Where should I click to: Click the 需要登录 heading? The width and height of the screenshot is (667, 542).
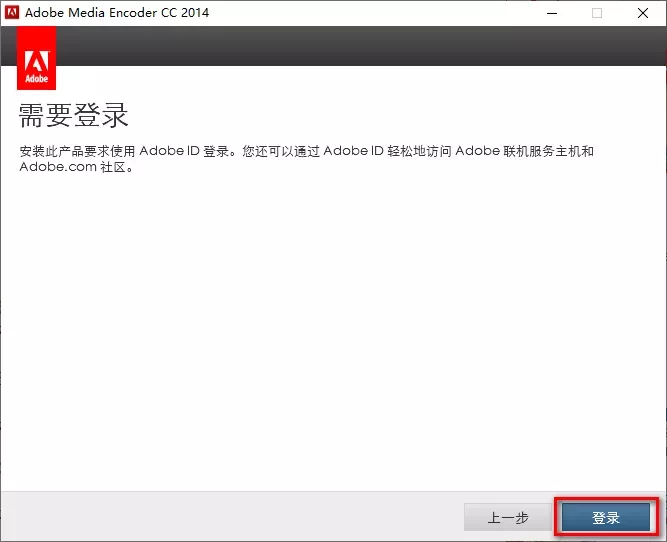point(74,115)
